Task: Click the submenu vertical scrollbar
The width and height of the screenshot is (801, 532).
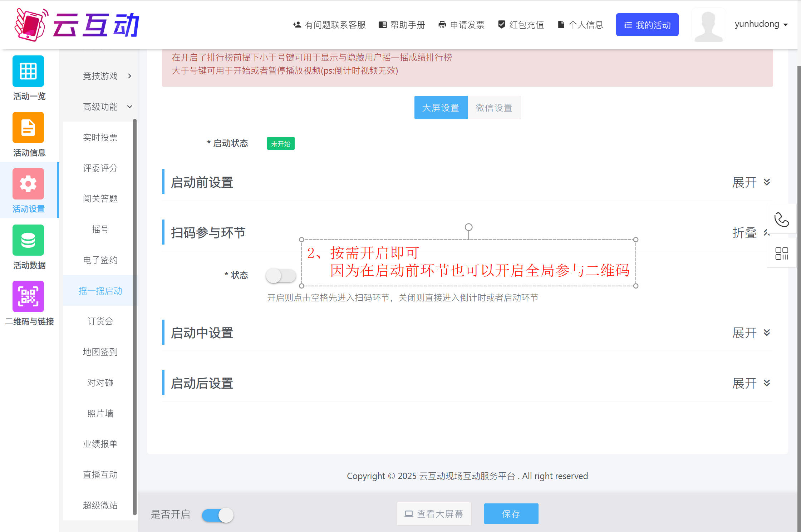Action: (135, 316)
